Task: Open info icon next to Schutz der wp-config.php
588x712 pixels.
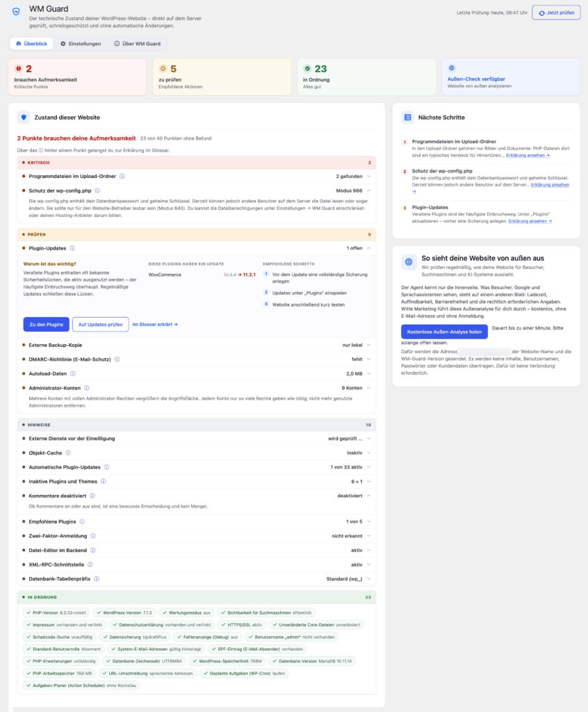Action: 97,191
